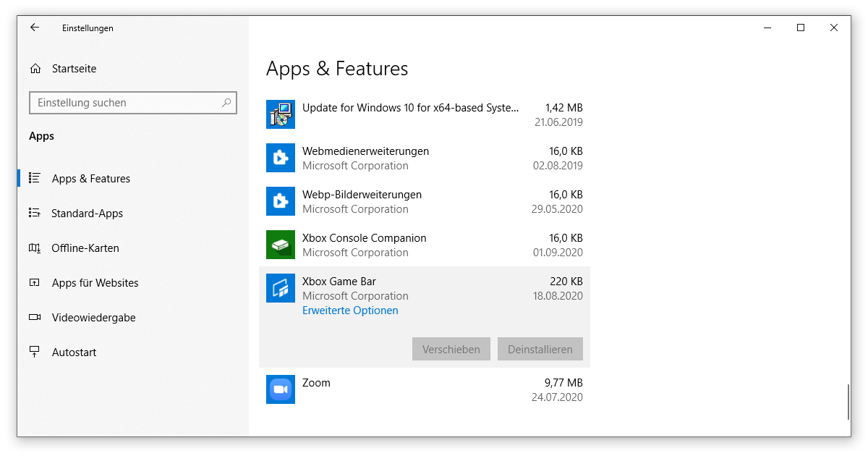The width and height of the screenshot is (868, 456).
Task: Click the Webmedienerweiterungen app icon
Action: tap(280, 158)
